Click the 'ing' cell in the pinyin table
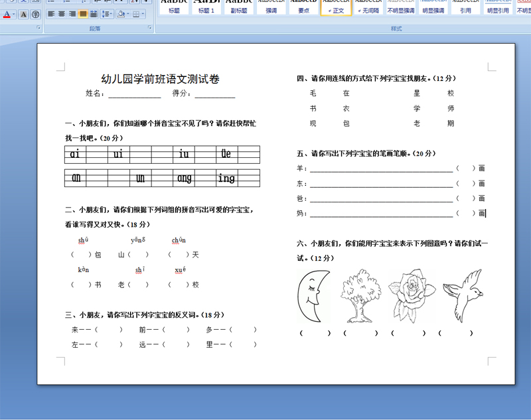The width and height of the screenshot is (531, 420). 227,178
